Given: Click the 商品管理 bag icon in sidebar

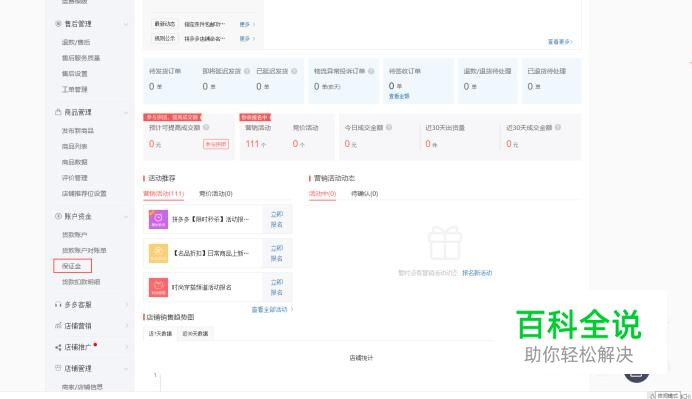Looking at the screenshot, I should 58,112.
